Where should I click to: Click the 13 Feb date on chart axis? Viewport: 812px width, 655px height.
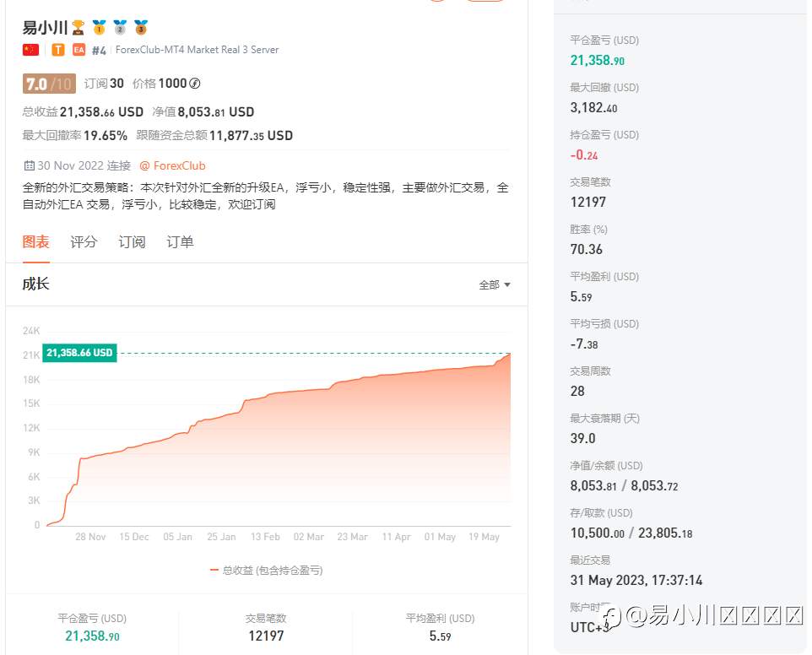265,537
